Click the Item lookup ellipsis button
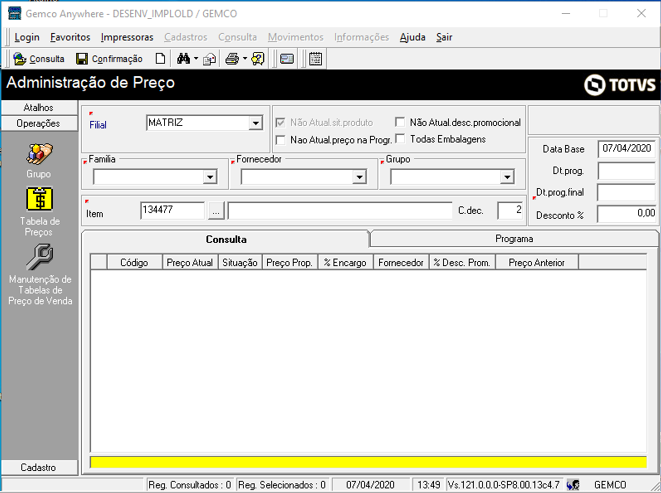Viewport: 661px width, 493px height. (216, 210)
